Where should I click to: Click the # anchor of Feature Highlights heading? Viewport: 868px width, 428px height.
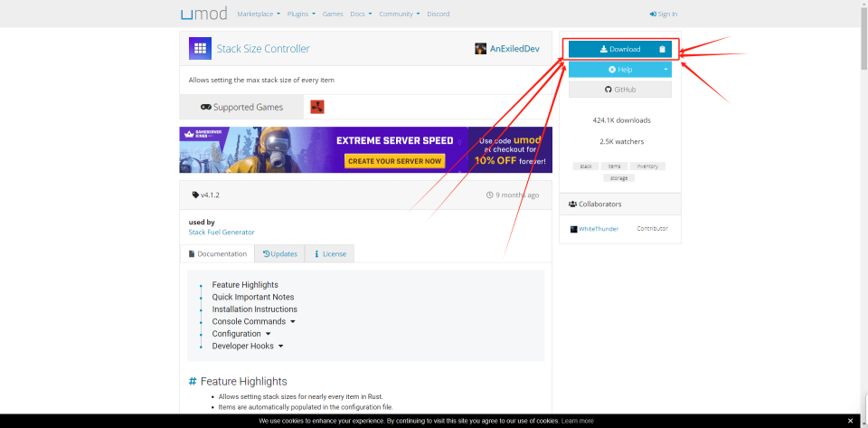[x=193, y=382]
